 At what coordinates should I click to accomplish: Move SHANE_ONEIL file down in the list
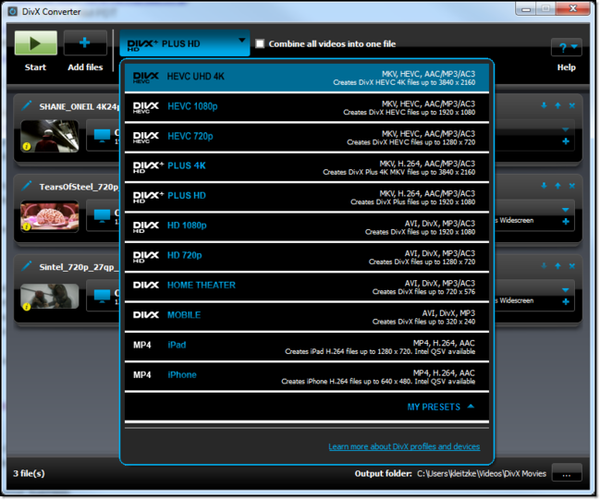click(x=544, y=106)
